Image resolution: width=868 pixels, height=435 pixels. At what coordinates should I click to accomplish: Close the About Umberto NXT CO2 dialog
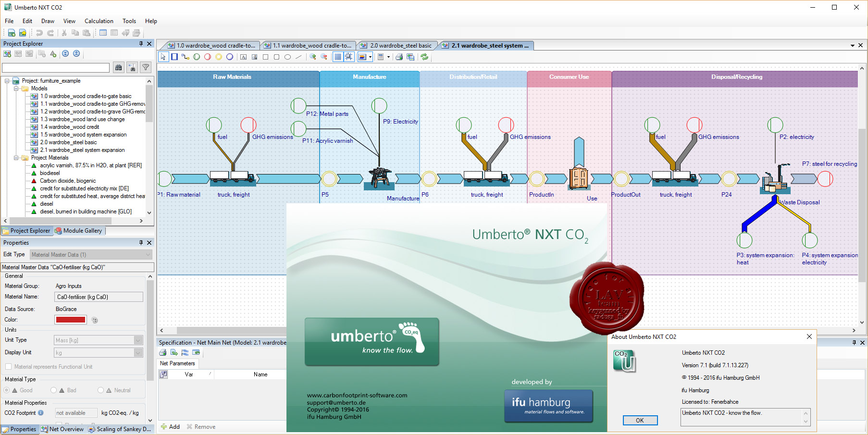coord(809,336)
